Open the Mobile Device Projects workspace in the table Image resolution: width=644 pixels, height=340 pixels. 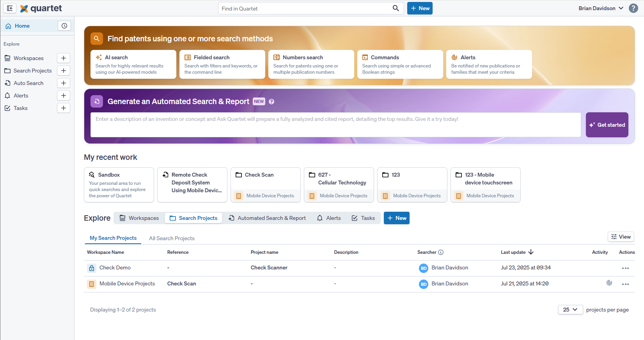pyautogui.click(x=127, y=284)
